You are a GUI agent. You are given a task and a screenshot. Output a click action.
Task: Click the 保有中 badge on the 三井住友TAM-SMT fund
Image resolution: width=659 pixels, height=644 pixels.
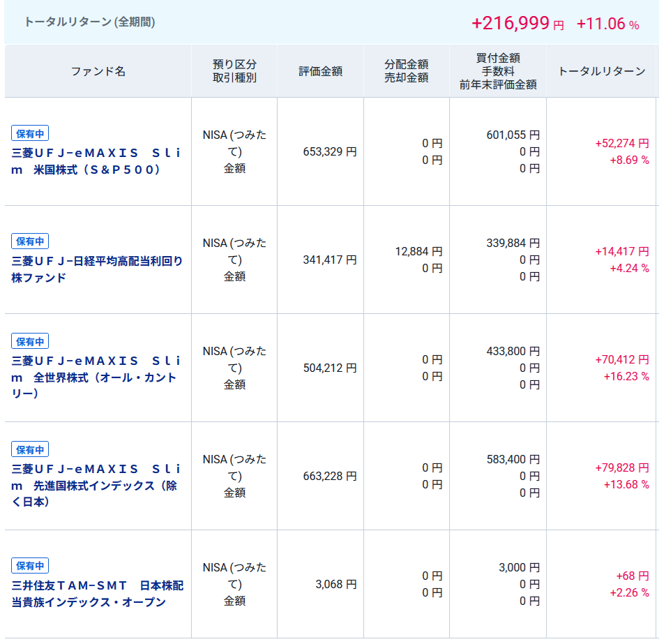coord(30,565)
